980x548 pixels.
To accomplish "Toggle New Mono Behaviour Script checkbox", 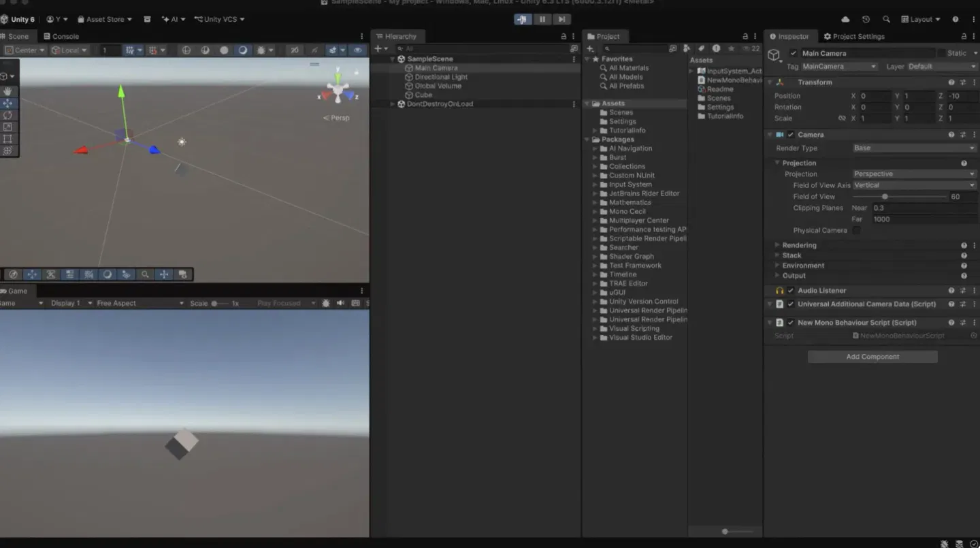I will (791, 323).
